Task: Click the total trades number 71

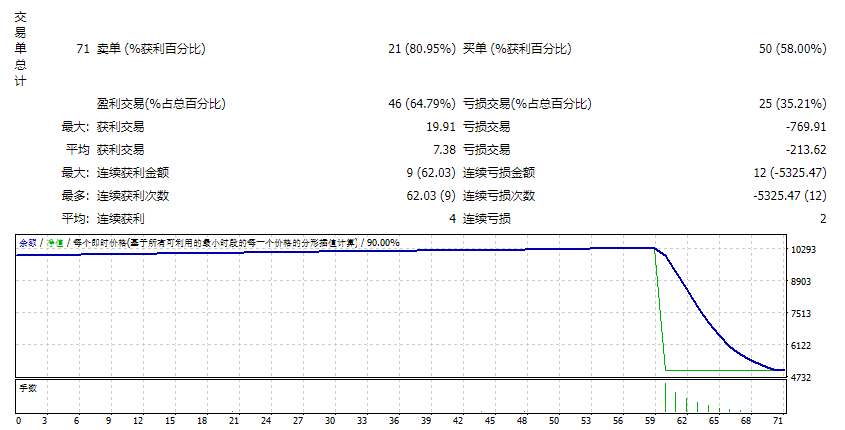Action: (82, 49)
